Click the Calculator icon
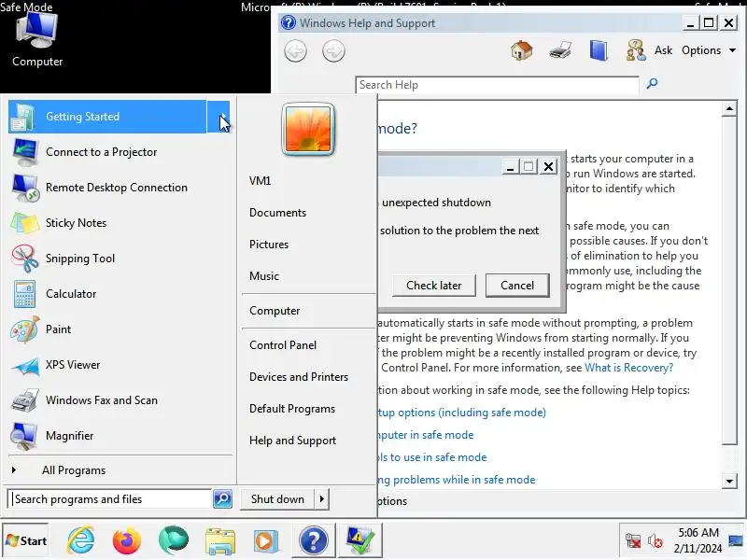The image size is (747, 560). 25,294
